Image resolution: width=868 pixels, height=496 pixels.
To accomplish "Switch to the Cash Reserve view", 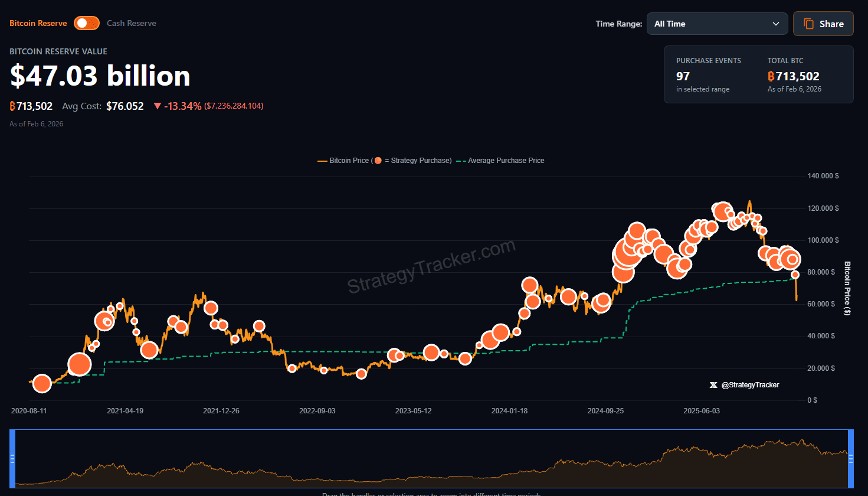I will point(132,23).
